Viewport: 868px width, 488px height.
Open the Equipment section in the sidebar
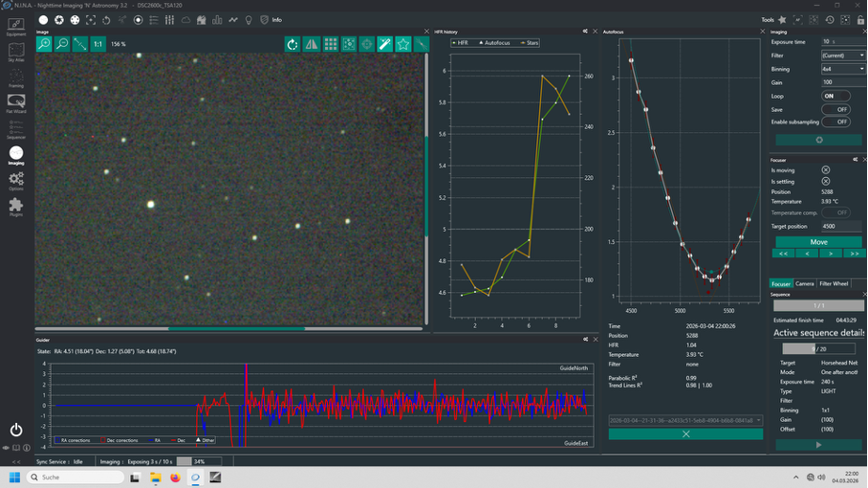click(16, 27)
